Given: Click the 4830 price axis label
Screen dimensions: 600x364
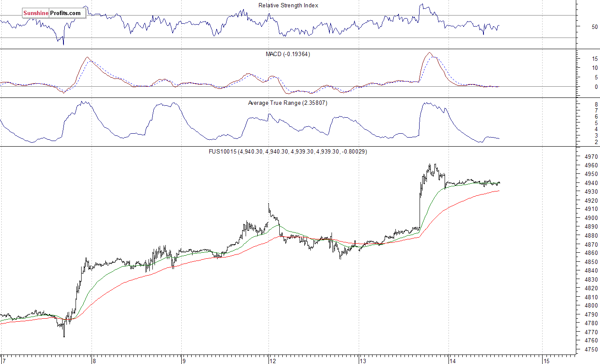Looking at the screenshot, I should pyautogui.click(x=592, y=279).
